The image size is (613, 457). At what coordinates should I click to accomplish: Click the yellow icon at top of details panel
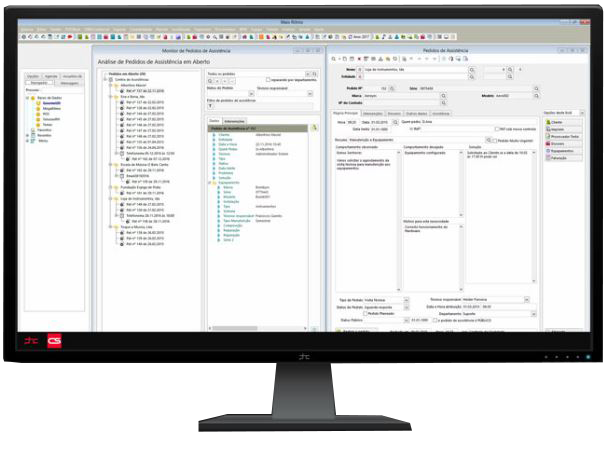(x=313, y=128)
